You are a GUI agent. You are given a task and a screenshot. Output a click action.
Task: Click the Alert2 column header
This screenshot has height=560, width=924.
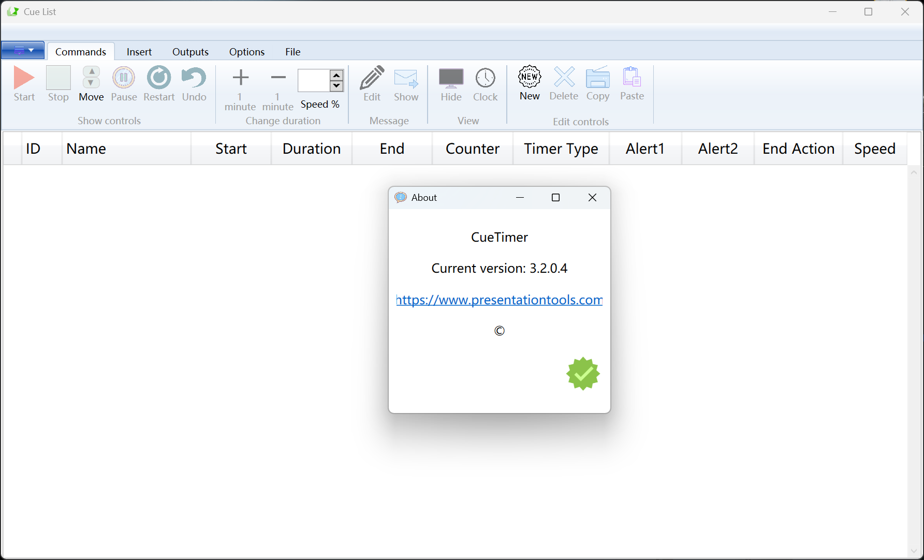click(718, 149)
